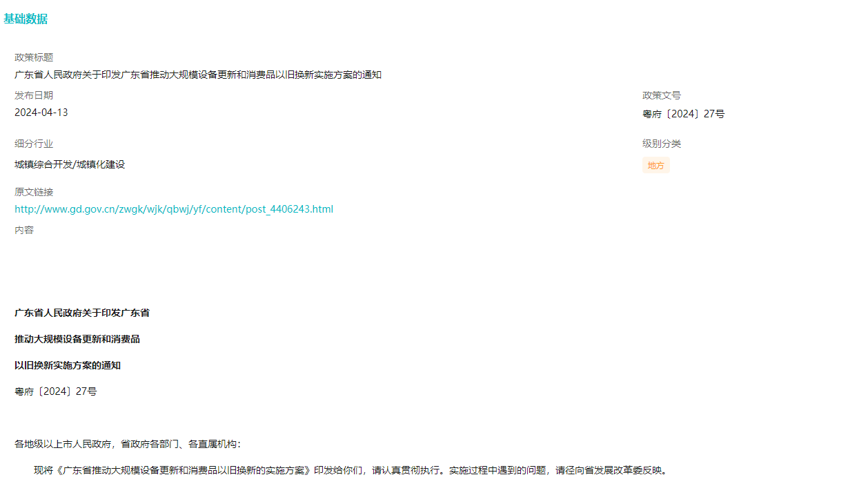Click the 原文链接 label
Image resolution: width=868 pixels, height=495 pixels.
pos(34,192)
